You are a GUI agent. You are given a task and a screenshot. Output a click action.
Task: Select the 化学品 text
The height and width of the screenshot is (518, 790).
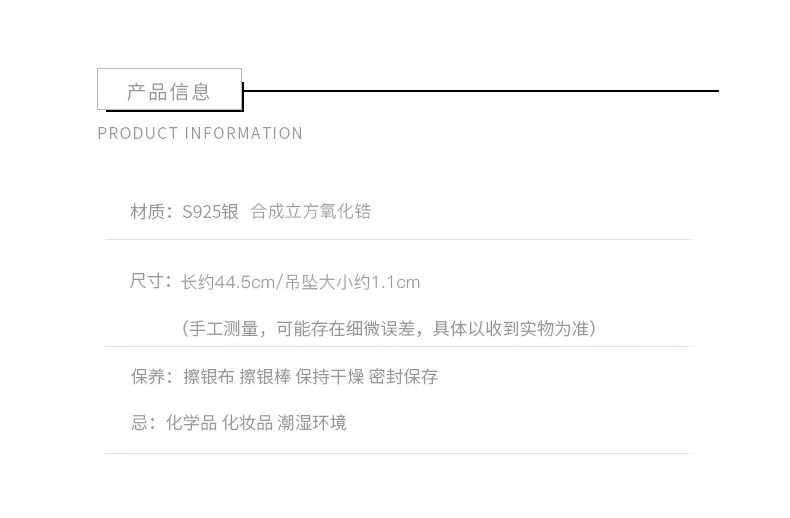(x=191, y=423)
